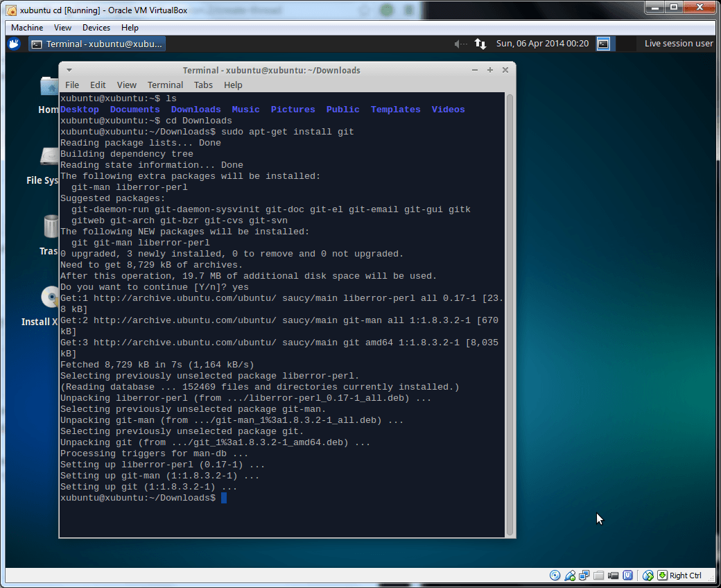Open the File System desktop icon
The width and height of the screenshot is (721, 588).
[42, 166]
